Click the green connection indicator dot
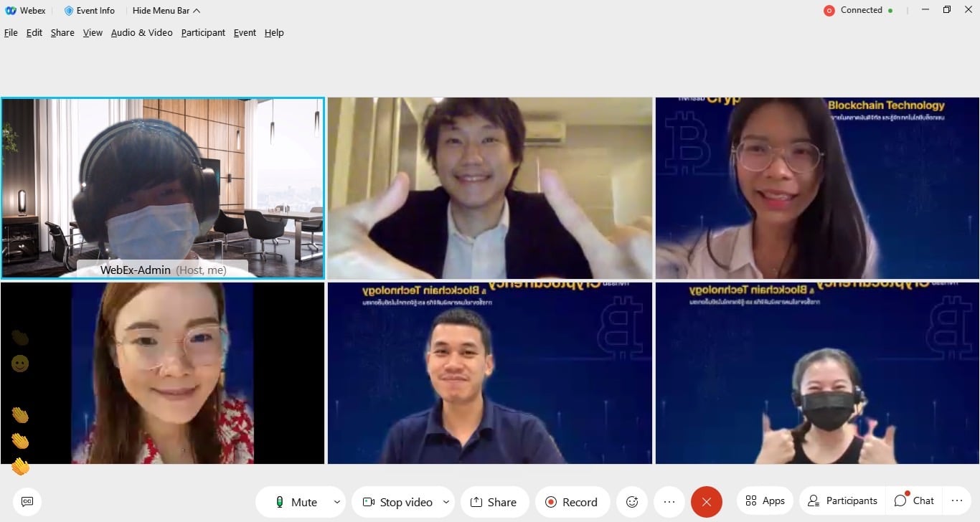980x522 pixels. pos(890,11)
